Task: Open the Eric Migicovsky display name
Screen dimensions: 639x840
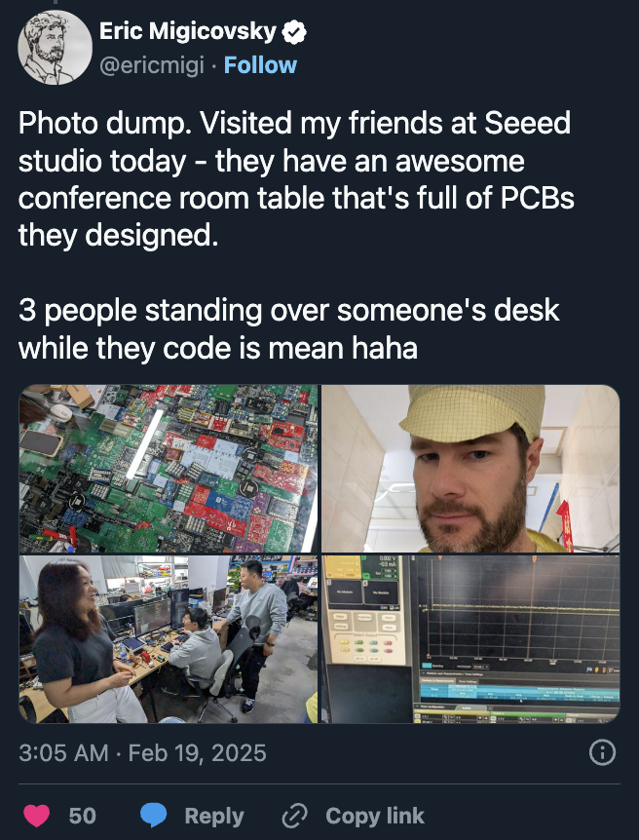Action: tap(187, 31)
